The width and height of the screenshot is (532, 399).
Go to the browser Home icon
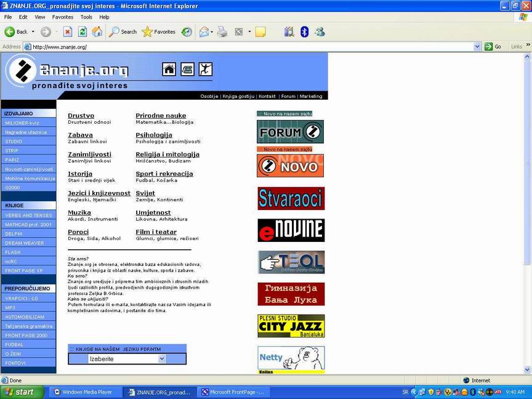tap(97, 32)
